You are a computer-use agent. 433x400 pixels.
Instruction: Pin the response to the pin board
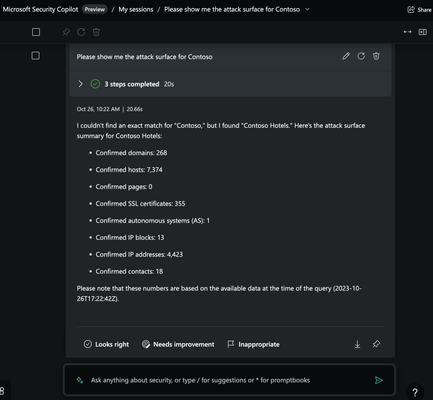pos(376,344)
